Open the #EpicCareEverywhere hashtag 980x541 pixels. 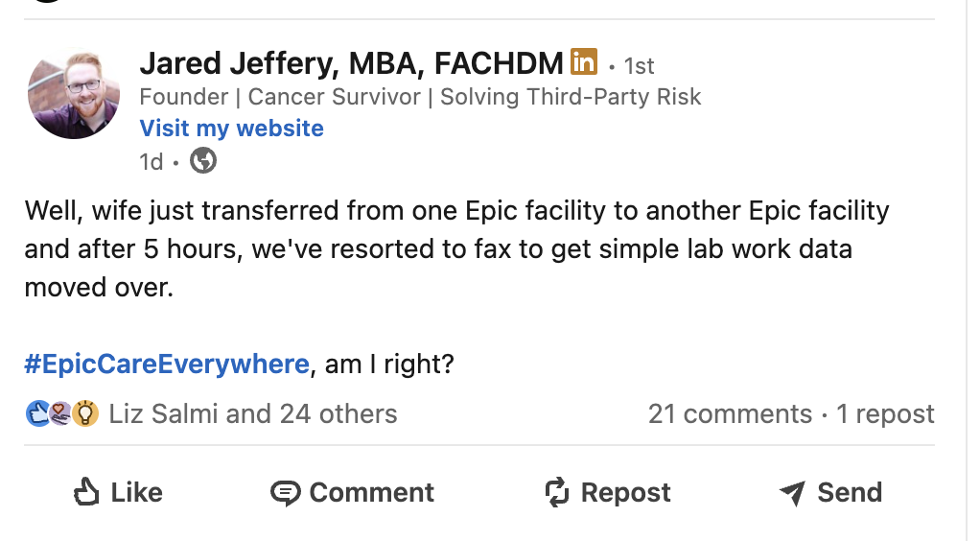[x=167, y=365]
